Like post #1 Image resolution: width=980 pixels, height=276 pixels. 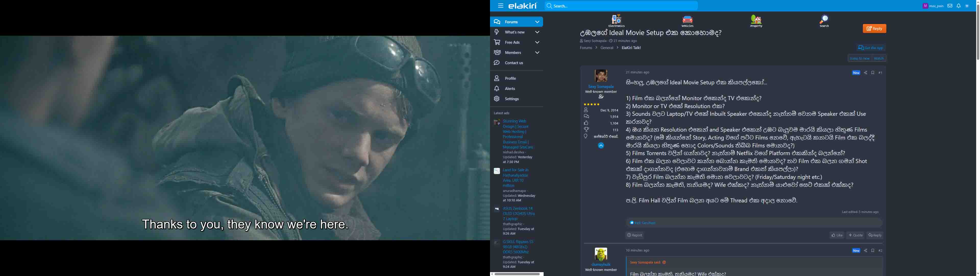coord(837,236)
